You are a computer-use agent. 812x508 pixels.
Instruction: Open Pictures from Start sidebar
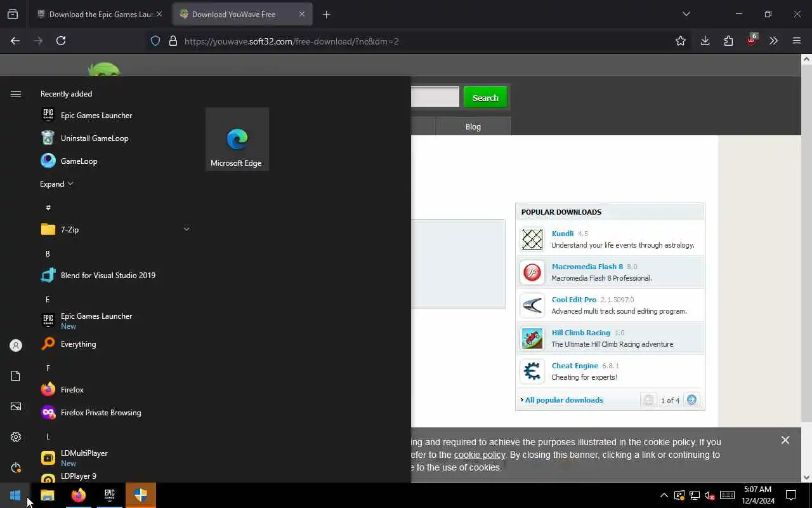click(x=16, y=406)
